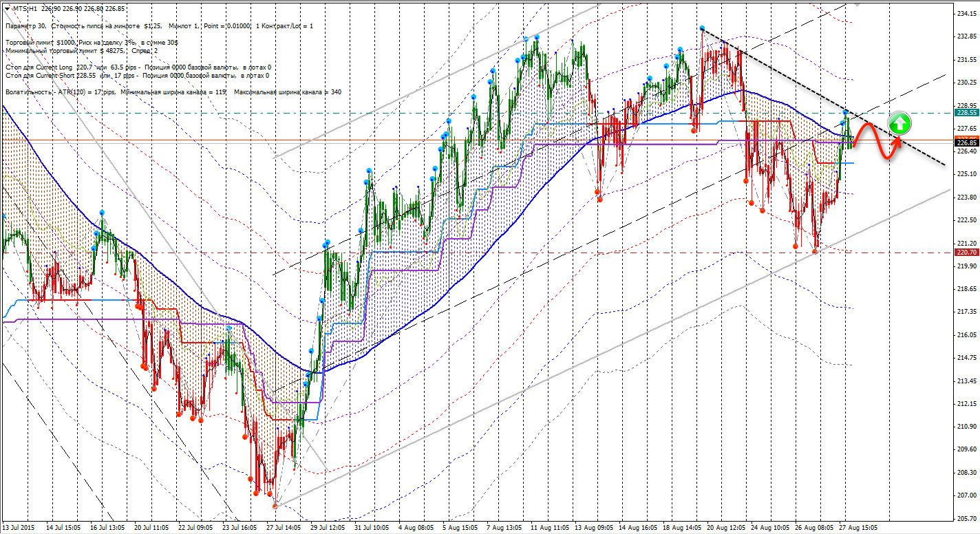Click the '31 Jul 10:05' time axis label
Screen dimensions: 980x534
pos(373,527)
